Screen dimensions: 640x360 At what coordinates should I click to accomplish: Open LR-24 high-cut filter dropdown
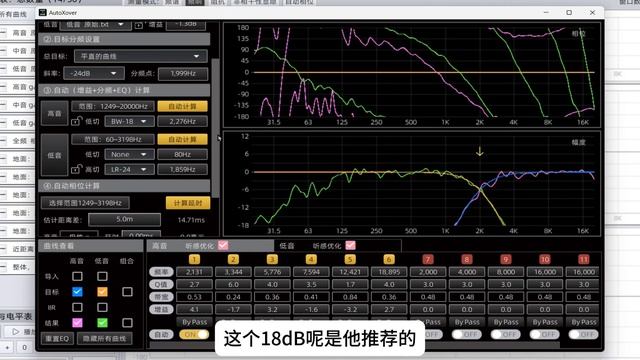129,169
